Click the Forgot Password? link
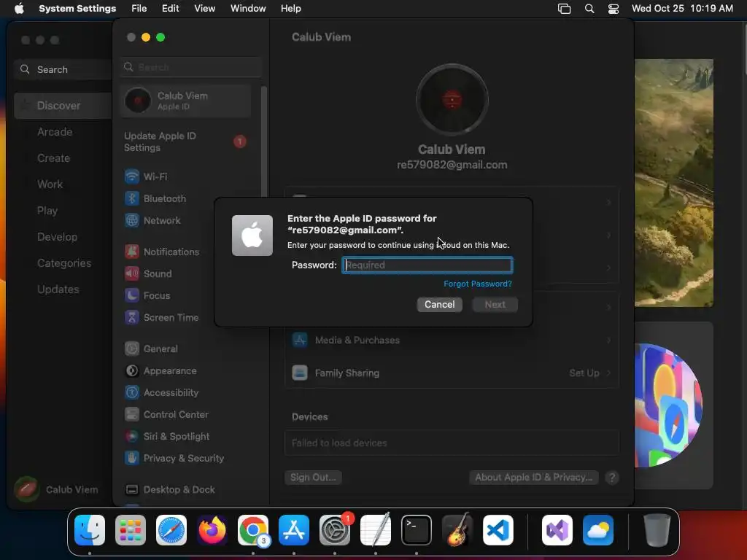 (478, 284)
